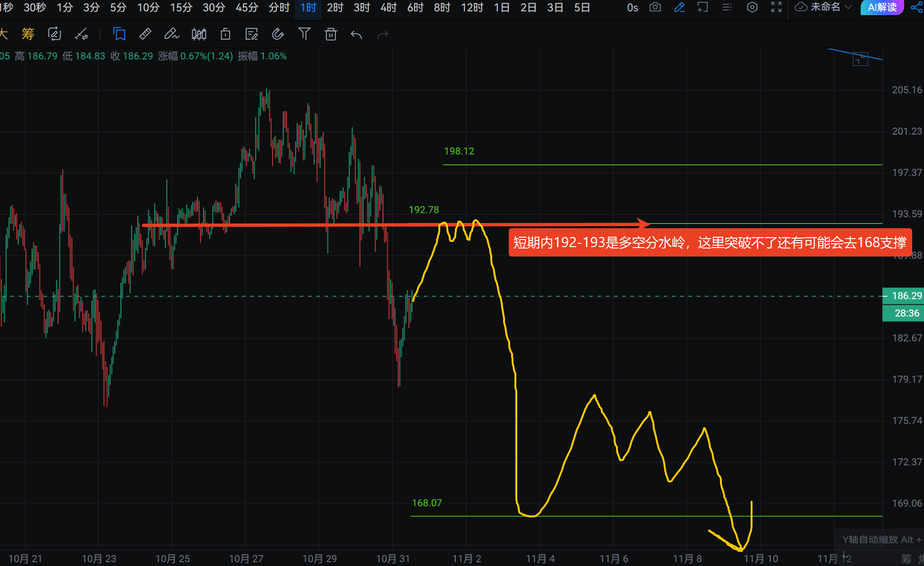Viewport: 924px width, 566px height.
Task: Toggle the blue bookmark drawing panel icon
Action: (119, 34)
